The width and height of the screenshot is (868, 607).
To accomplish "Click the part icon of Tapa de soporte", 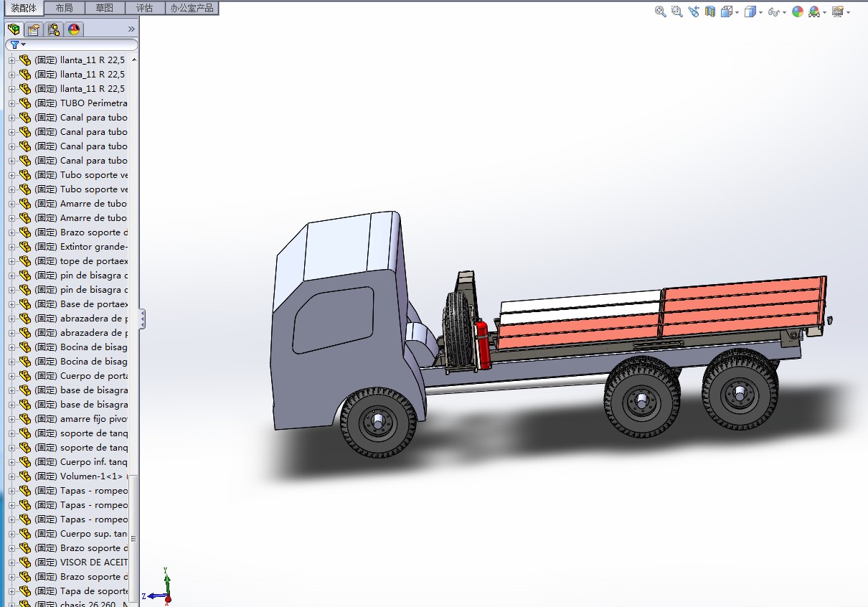I will 26,591.
